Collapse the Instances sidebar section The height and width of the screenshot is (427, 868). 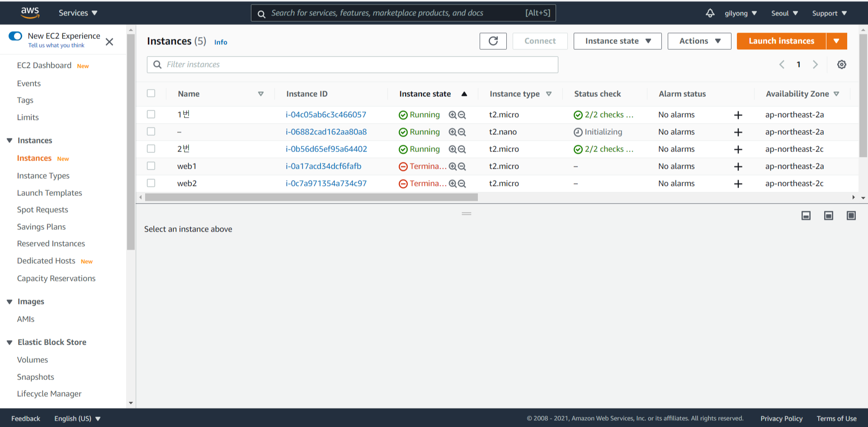pyautogui.click(x=9, y=141)
